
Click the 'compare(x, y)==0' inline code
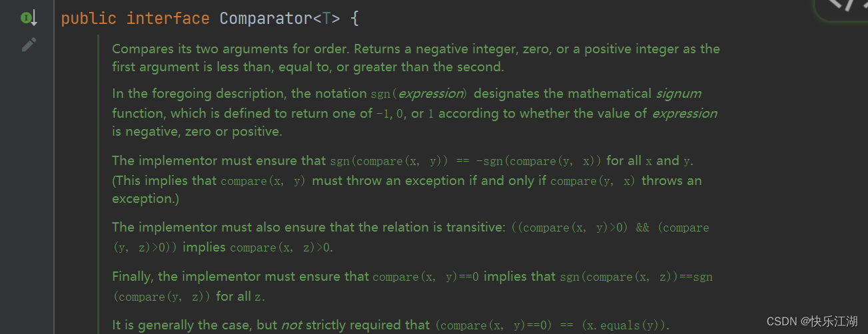[x=426, y=277]
